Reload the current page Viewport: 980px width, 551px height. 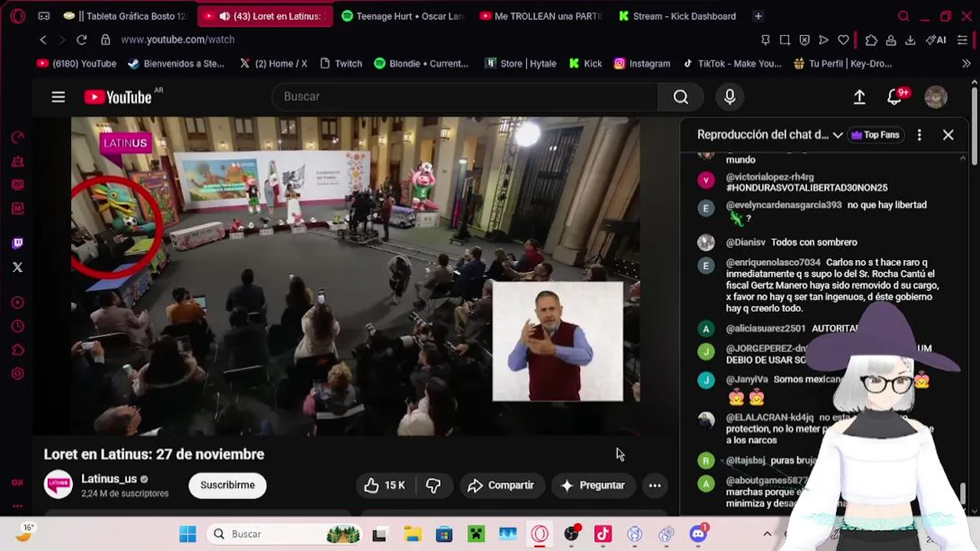pos(81,40)
